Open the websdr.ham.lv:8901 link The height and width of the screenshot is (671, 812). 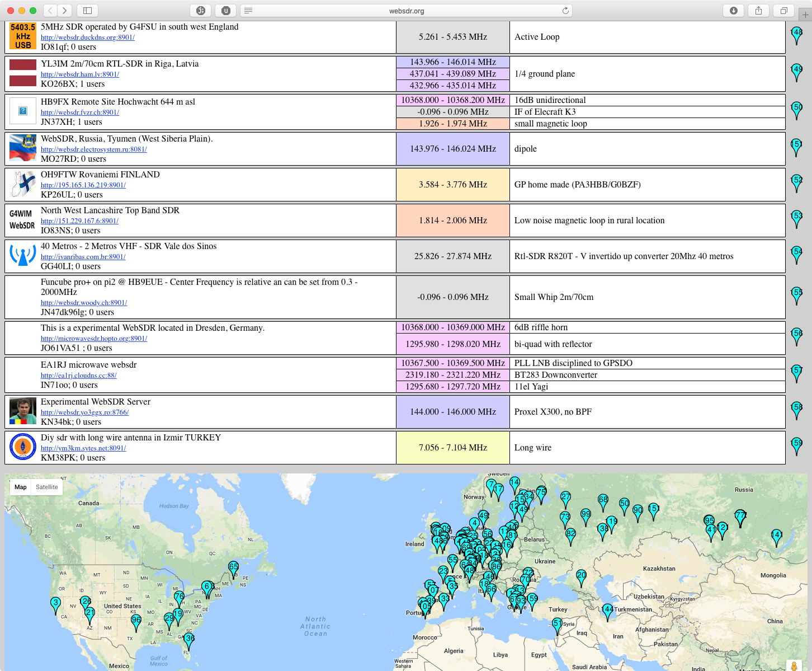coord(80,74)
